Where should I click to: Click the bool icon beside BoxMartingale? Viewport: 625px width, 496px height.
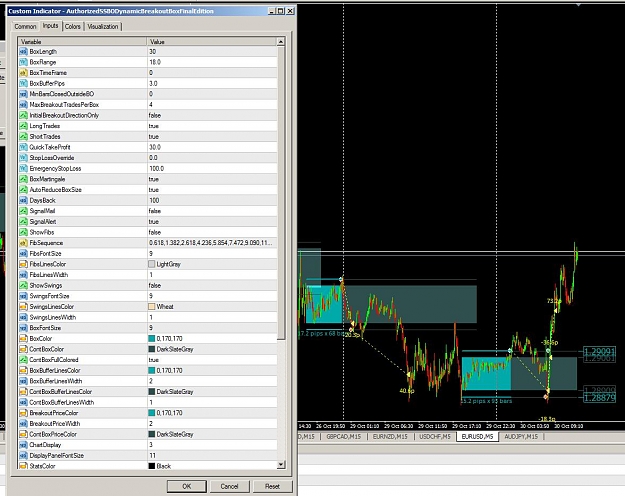pos(24,179)
